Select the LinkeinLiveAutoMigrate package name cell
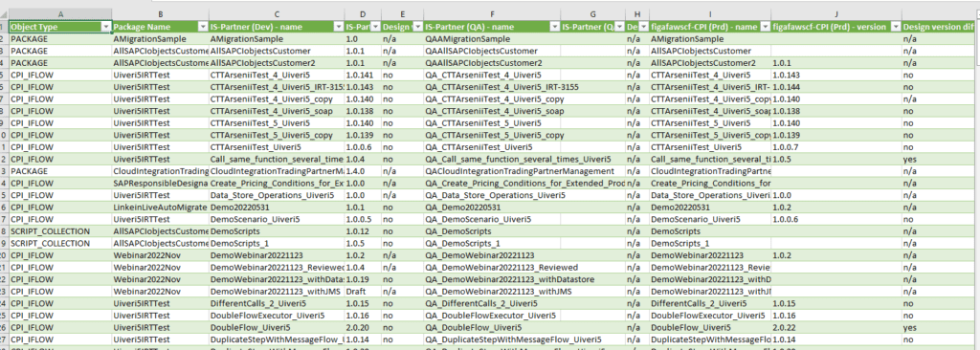Image resolution: width=980 pixels, height=350 pixels. [161, 208]
